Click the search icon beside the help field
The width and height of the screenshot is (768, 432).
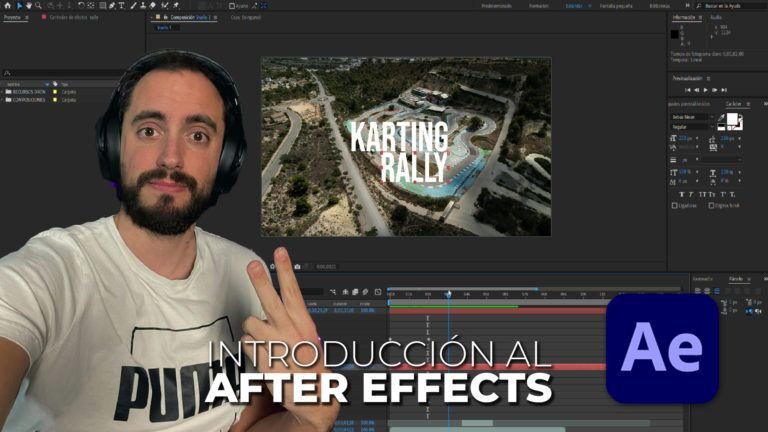click(x=699, y=6)
